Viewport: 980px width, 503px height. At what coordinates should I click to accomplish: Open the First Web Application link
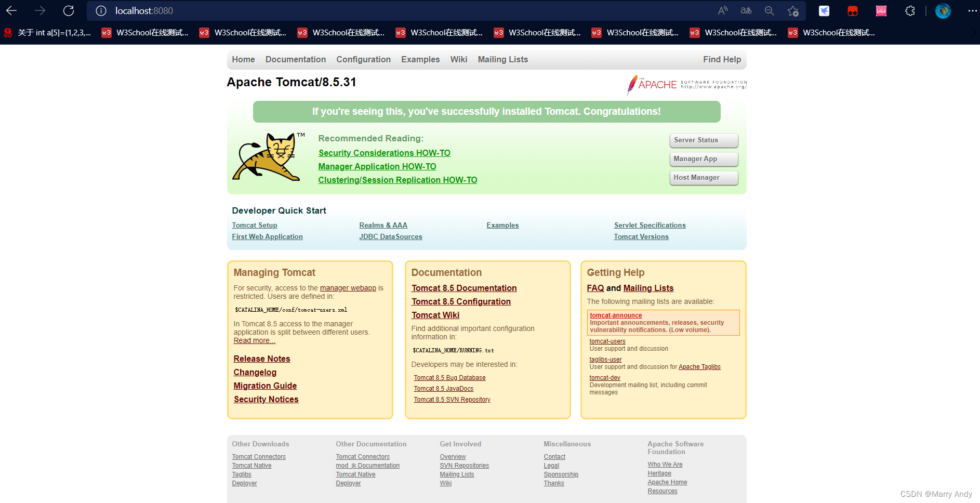pyautogui.click(x=267, y=237)
